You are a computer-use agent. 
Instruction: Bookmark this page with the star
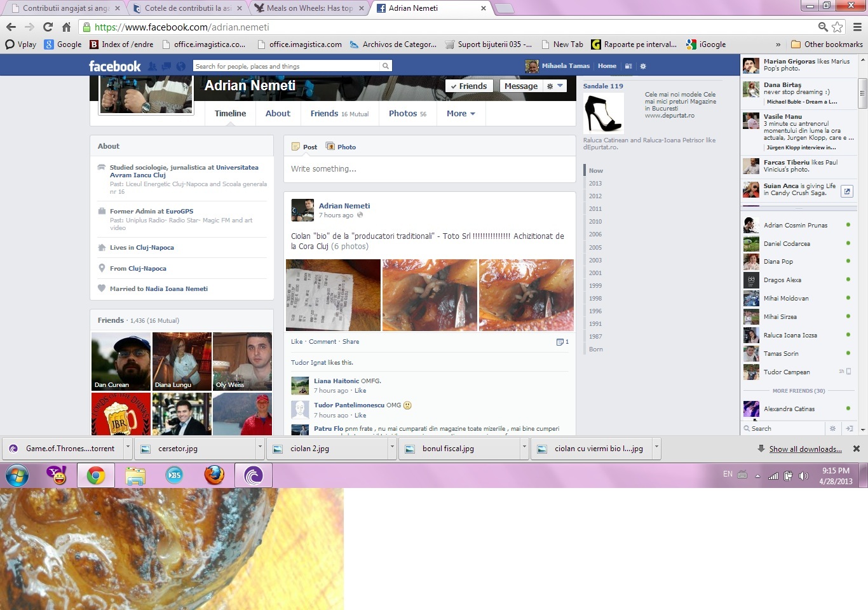[837, 27]
